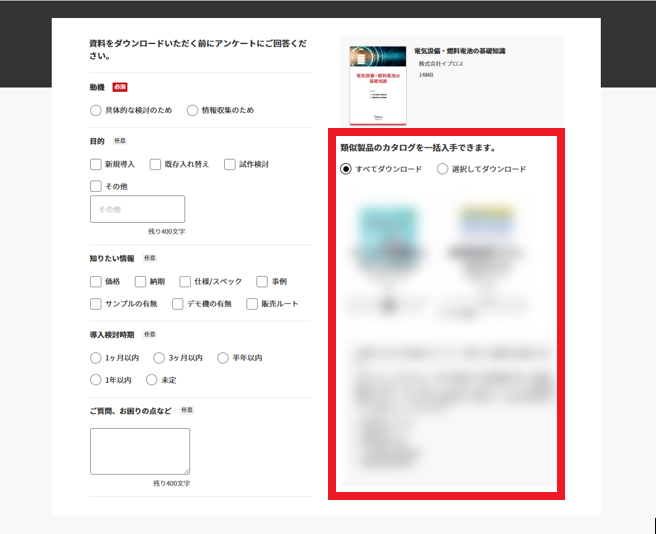The image size is (656, 534).
Task: Check the 価格 checkbox
Action: click(96, 282)
